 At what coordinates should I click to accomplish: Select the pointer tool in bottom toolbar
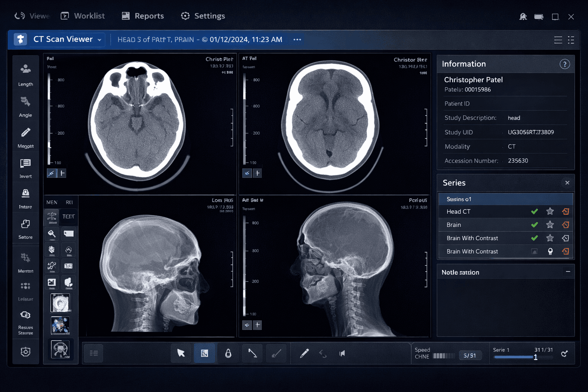coord(181,353)
